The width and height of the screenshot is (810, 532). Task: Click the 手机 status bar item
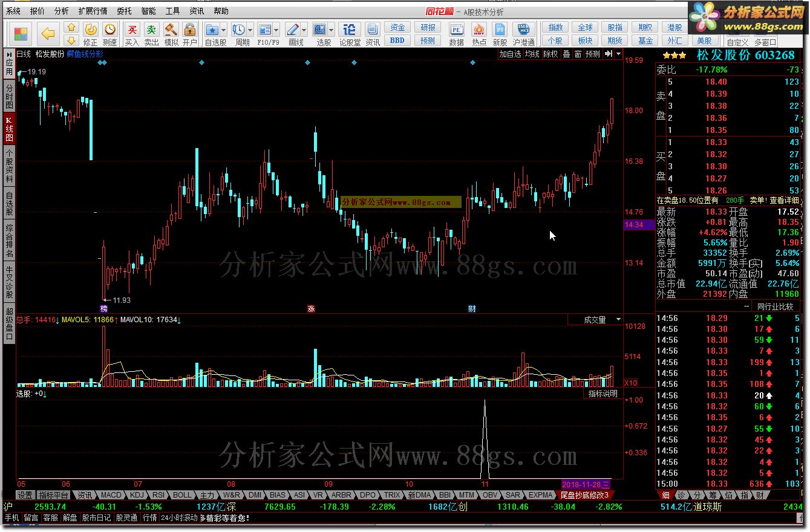[12, 518]
